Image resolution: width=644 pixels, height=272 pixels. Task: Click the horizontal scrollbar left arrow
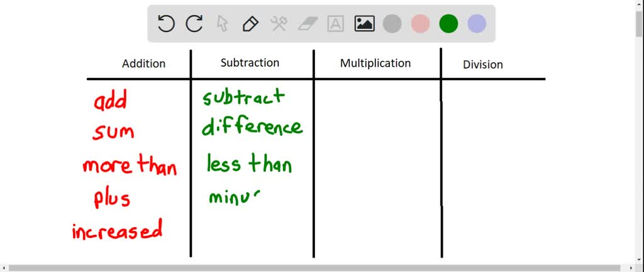coord(5,268)
